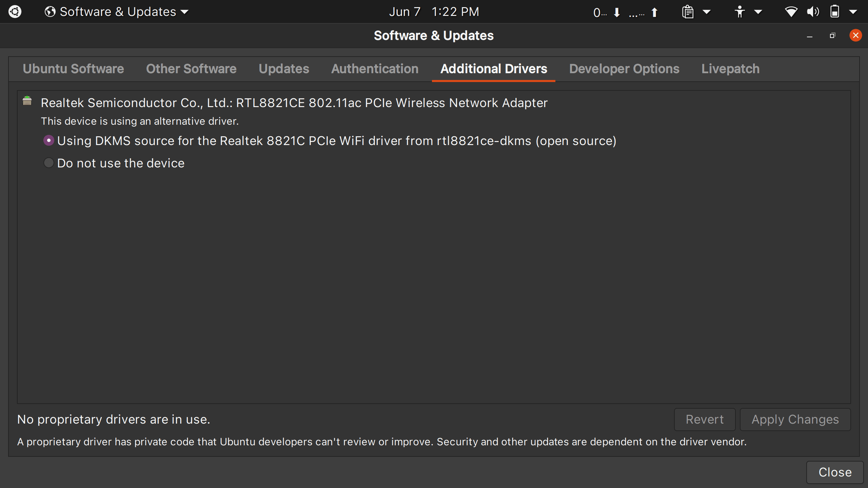Image resolution: width=868 pixels, height=488 pixels.
Task: Click the Revert button
Action: 705,420
